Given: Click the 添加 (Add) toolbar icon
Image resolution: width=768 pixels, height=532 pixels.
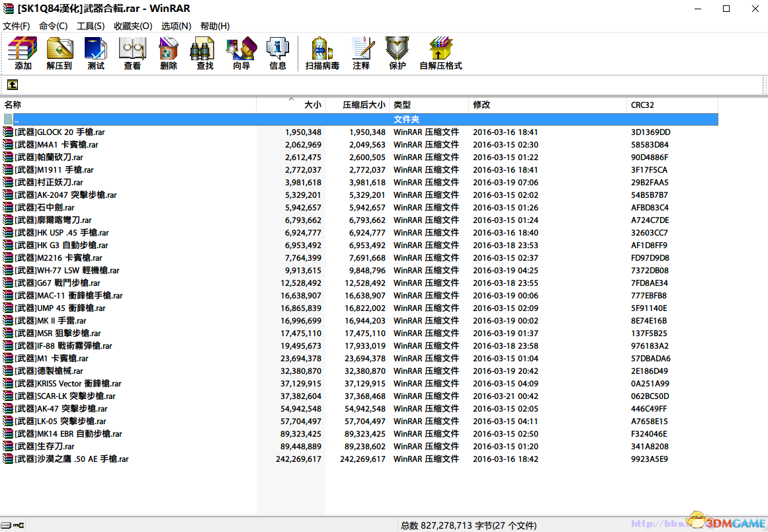Looking at the screenshot, I should click(x=22, y=54).
